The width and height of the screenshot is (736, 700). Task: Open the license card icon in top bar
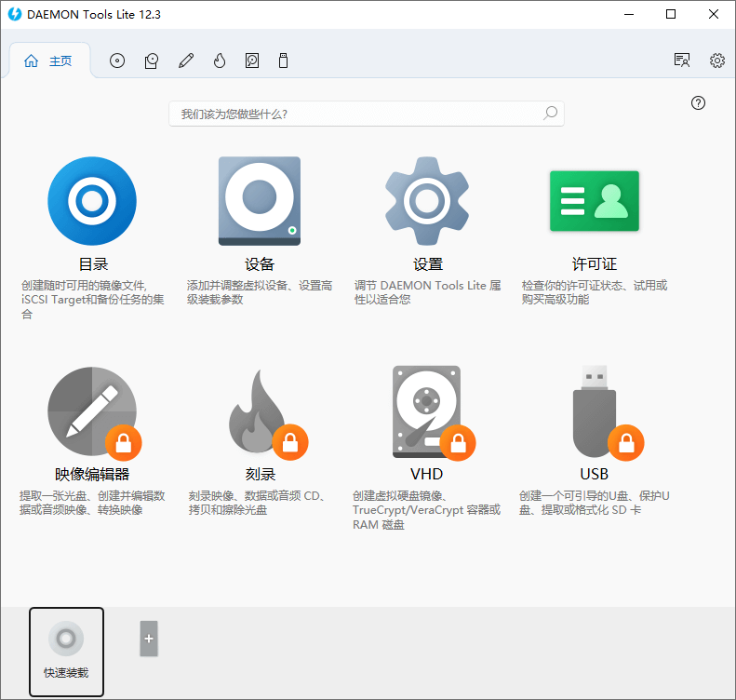[681, 61]
